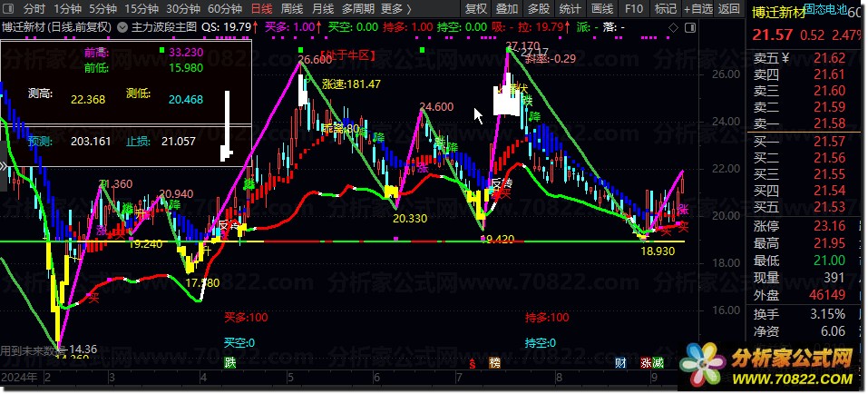Click the 24.600 swing high label

pyautogui.click(x=436, y=107)
